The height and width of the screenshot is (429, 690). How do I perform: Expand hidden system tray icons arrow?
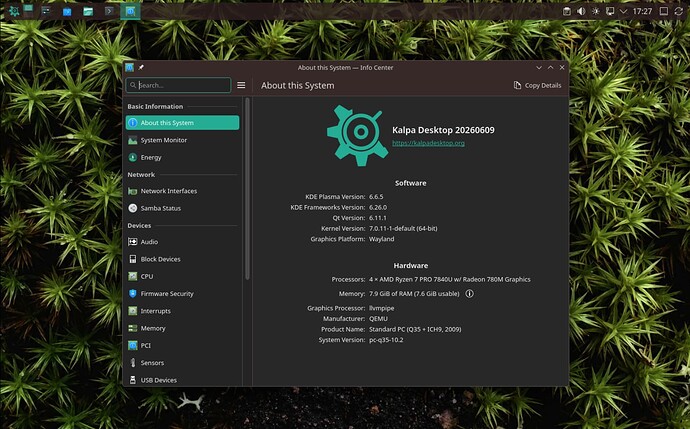(x=623, y=11)
